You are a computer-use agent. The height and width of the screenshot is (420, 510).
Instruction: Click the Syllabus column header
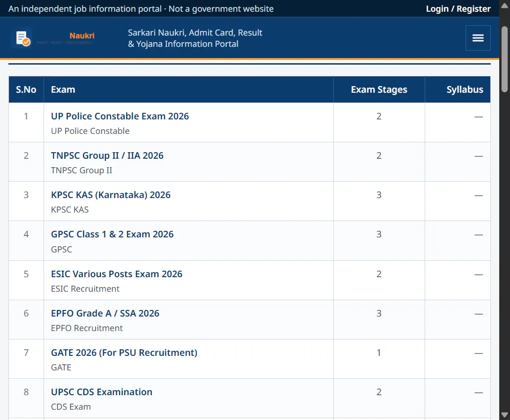click(457, 89)
